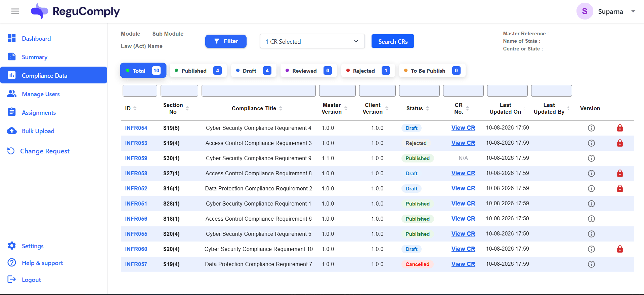Open the INFR056 compliance ID link
The width and height of the screenshot is (644, 295).
pyautogui.click(x=136, y=219)
